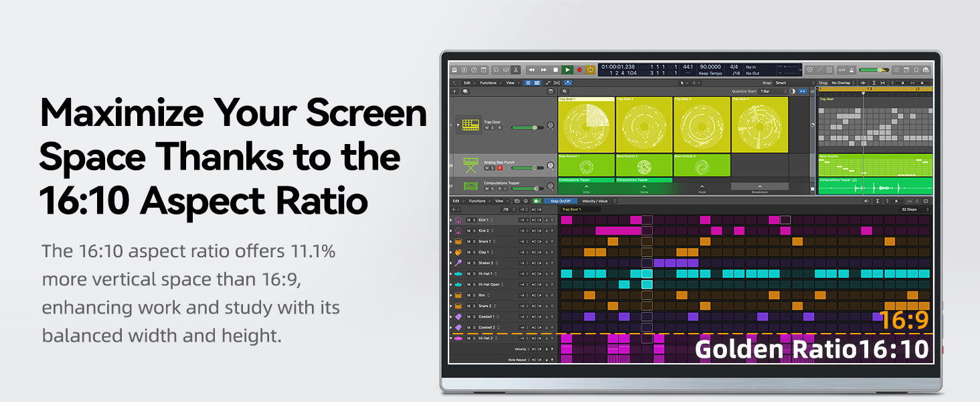Toggle the yellow Cycle loop button
Image resolution: width=980 pixels, height=402 pixels.
click(x=590, y=70)
